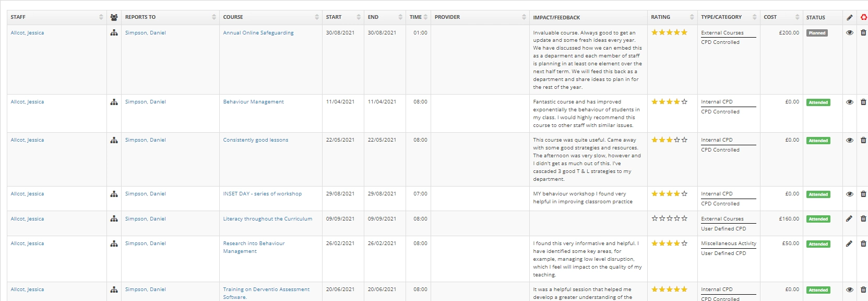Delete the Annual Online Safeguarding record
This screenshot has height=301, width=868.
pos(863,33)
